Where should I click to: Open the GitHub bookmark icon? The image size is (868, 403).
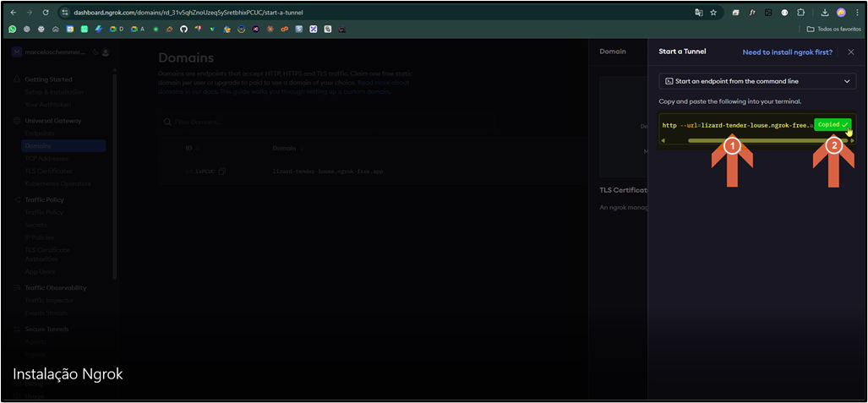184,29
